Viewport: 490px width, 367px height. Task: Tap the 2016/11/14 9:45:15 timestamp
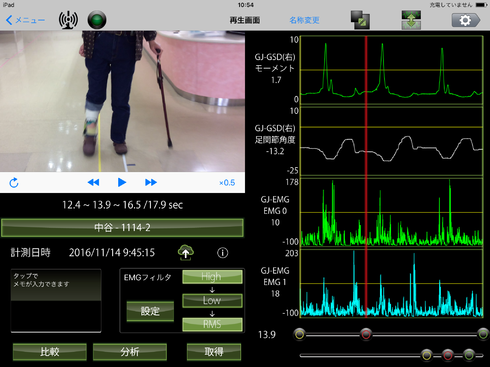(x=112, y=253)
